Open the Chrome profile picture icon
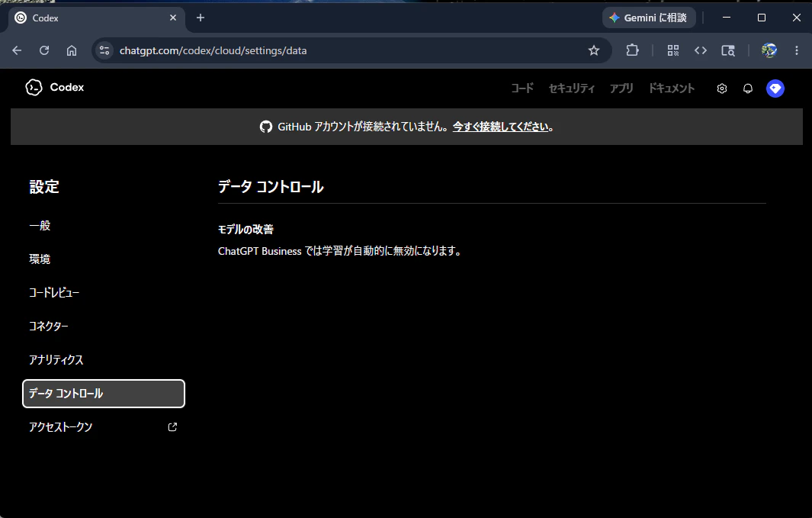812x518 pixels. pos(769,50)
